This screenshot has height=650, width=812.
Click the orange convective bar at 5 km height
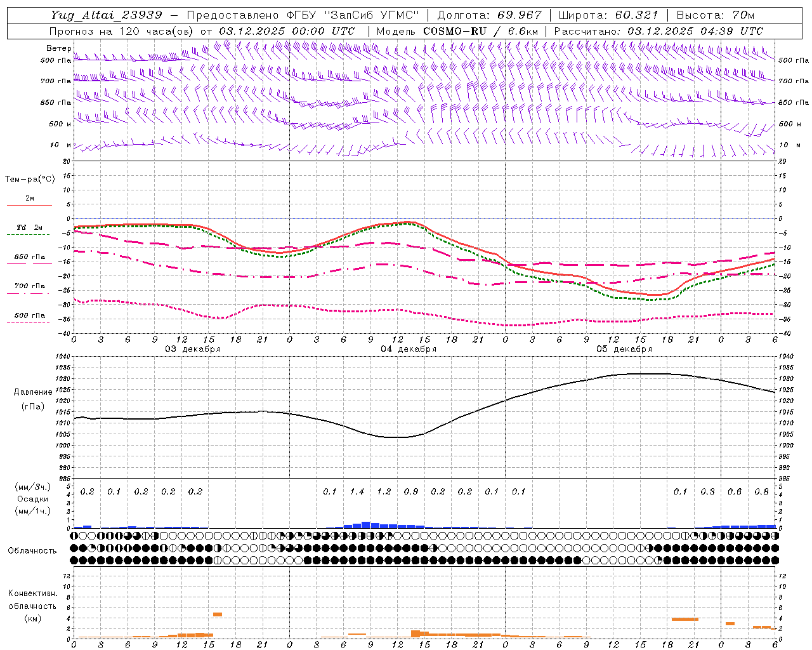(218, 614)
